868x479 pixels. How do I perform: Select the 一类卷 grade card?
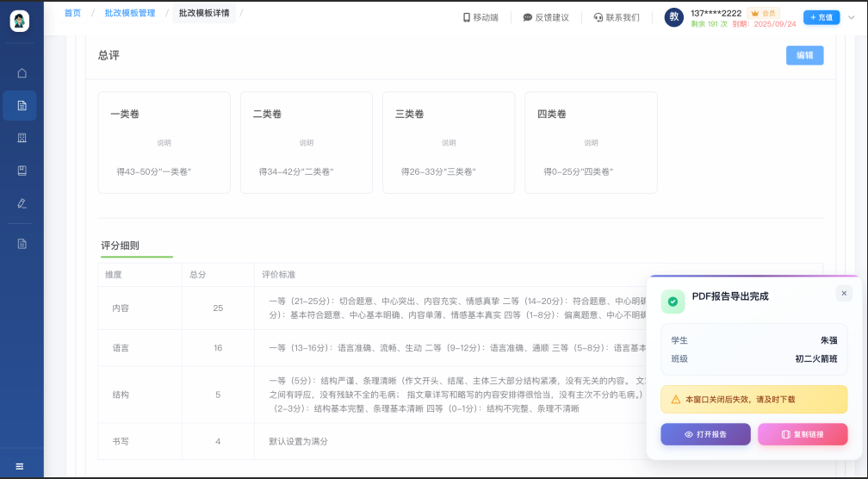pyautogui.click(x=164, y=142)
